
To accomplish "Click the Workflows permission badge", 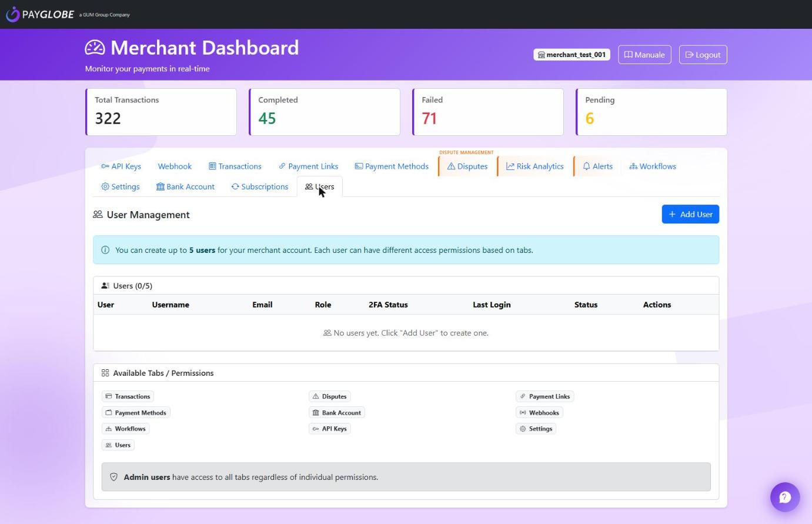I will (125, 429).
